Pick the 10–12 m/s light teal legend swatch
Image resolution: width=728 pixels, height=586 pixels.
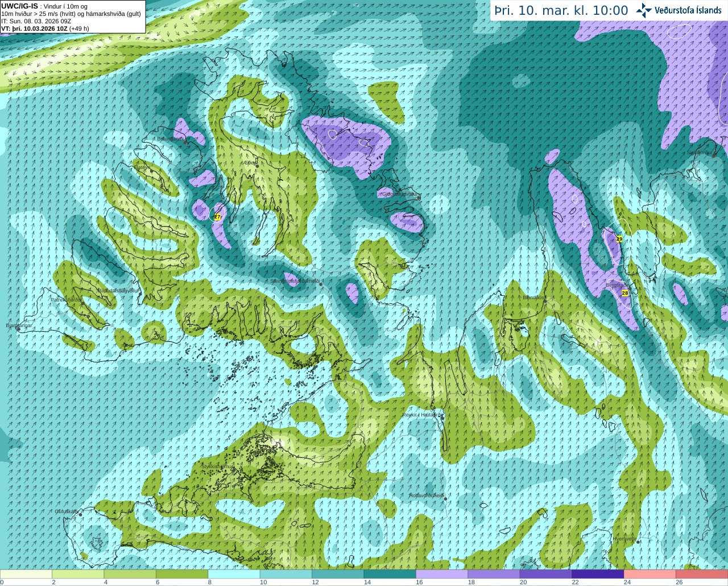click(287, 574)
